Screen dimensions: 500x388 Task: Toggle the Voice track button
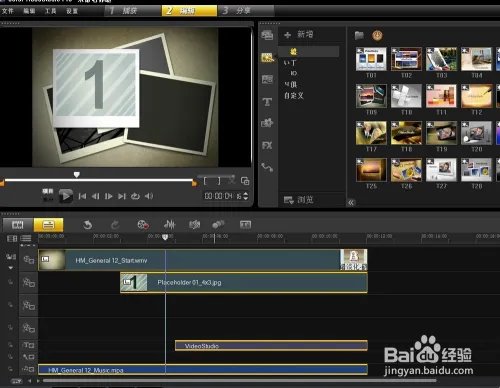tap(28, 357)
